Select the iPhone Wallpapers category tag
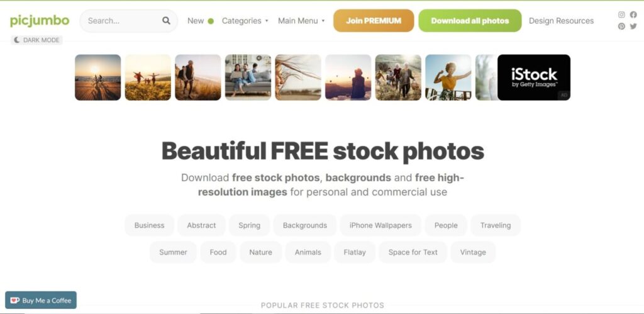 click(380, 225)
